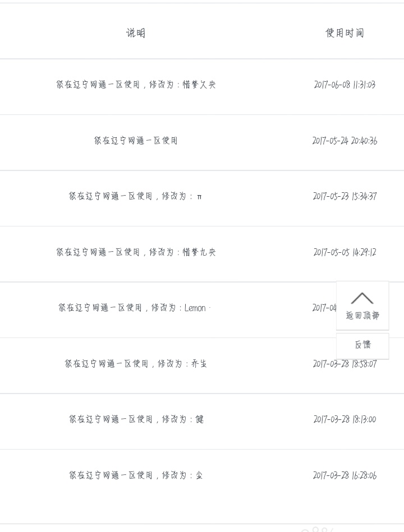Click timestamp 2017-05-05 14:29:12

point(345,252)
